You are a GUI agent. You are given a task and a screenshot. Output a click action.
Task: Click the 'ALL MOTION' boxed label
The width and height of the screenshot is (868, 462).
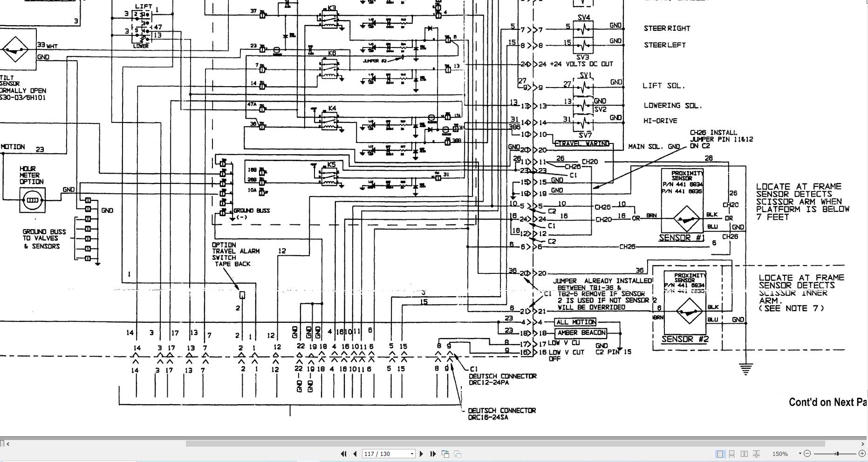click(x=575, y=322)
